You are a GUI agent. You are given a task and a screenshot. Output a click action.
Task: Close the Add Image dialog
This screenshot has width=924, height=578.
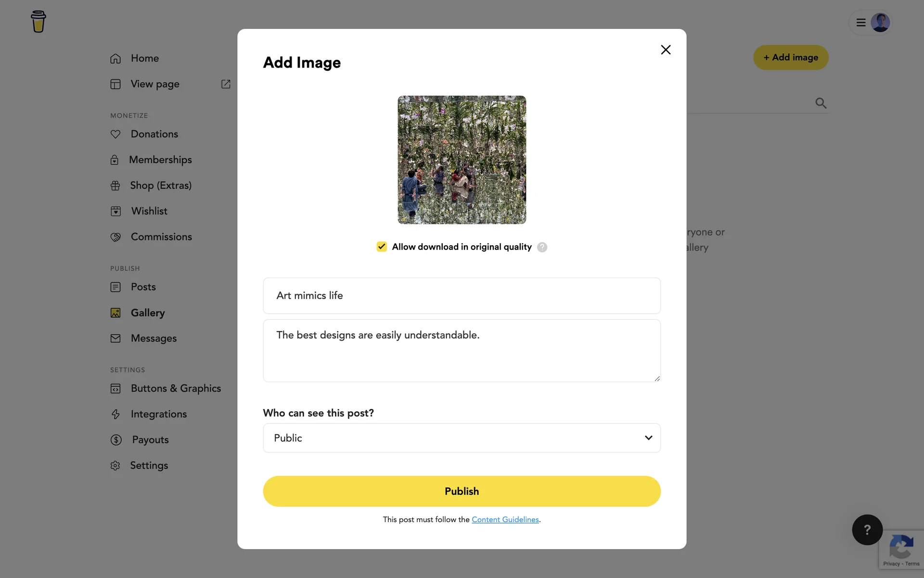coord(666,50)
